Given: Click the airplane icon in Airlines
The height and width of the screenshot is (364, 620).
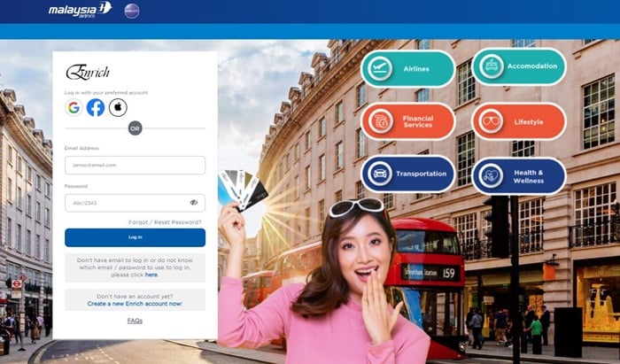Looking at the screenshot, I should coord(380,69).
